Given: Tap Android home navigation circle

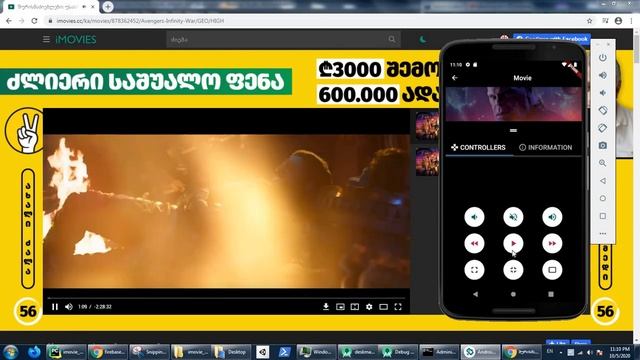Looking at the screenshot, I should (513, 294).
